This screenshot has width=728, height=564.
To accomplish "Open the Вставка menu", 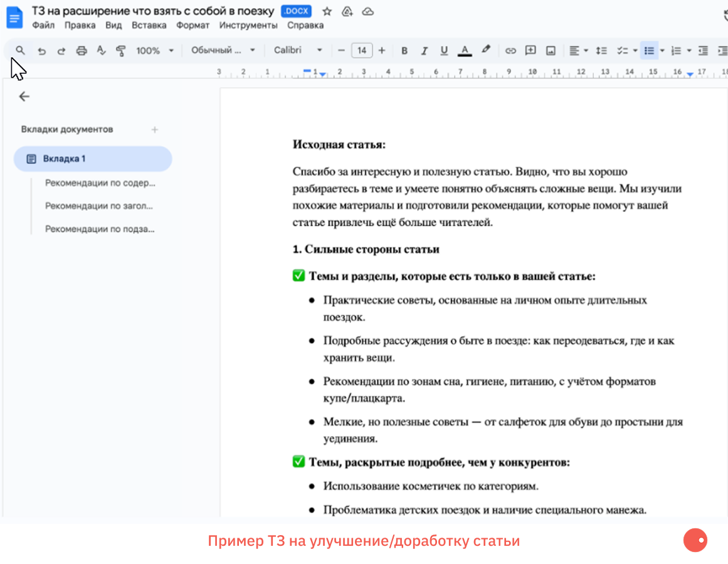I will 149,25.
